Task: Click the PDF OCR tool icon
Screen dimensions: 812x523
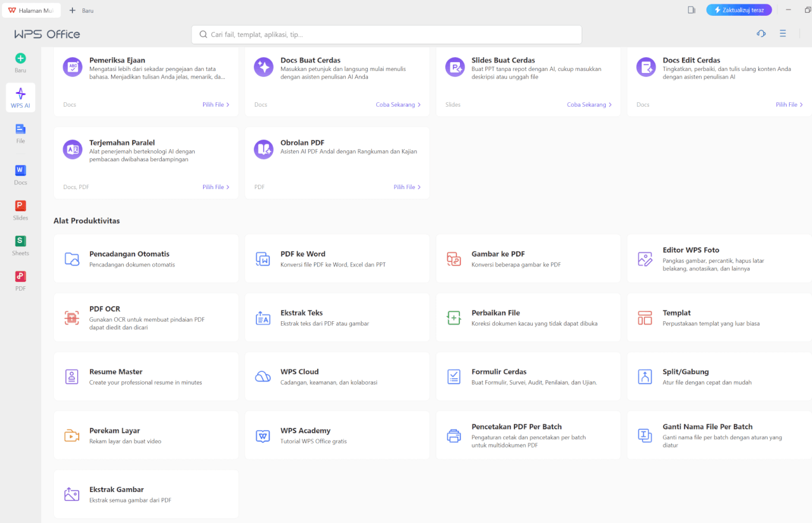Action: point(72,317)
